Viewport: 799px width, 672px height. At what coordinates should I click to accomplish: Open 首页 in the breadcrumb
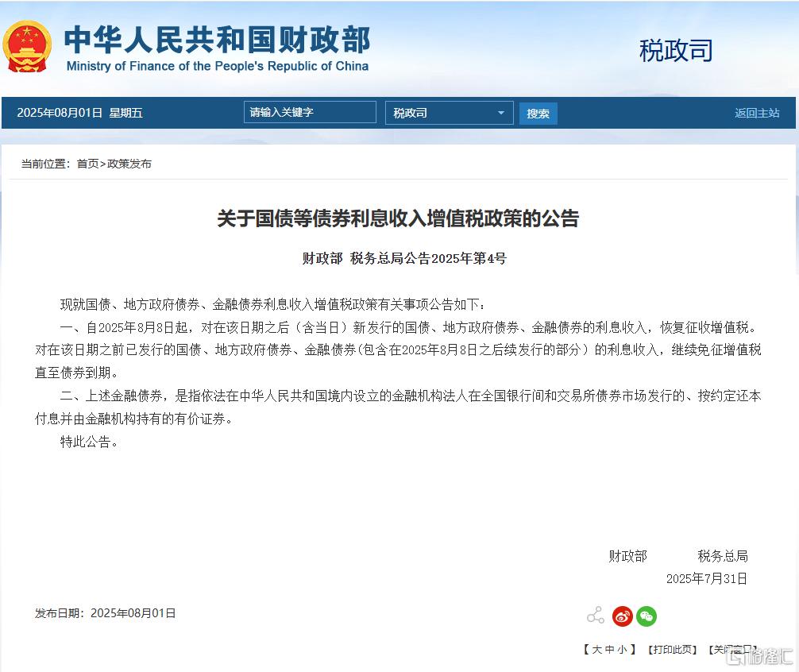coord(87,164)
